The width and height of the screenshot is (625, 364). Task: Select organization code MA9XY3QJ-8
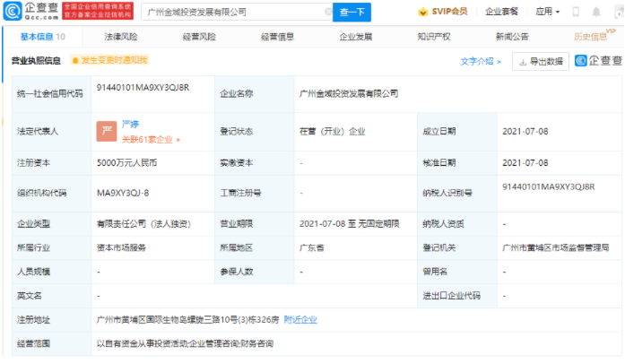pos(123,193)
